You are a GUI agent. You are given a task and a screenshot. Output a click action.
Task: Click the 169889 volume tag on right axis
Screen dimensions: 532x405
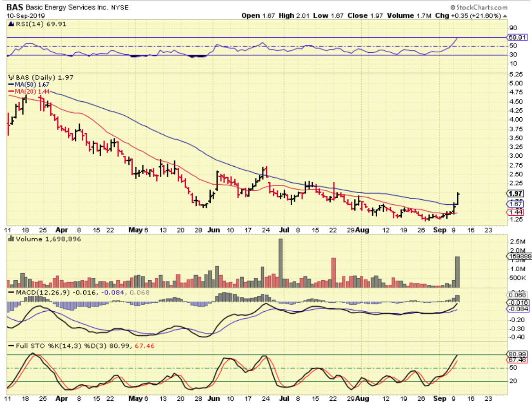[x=519, y=256]
